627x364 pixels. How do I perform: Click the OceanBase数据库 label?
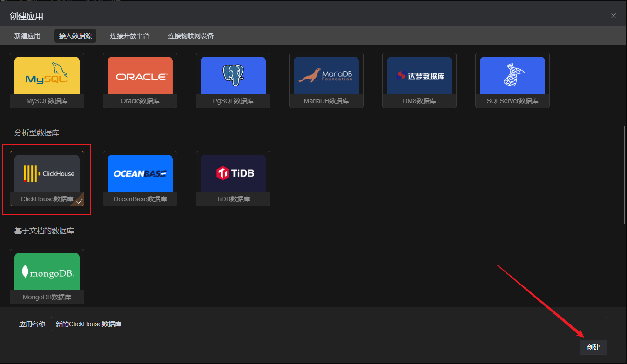[140, 199]
